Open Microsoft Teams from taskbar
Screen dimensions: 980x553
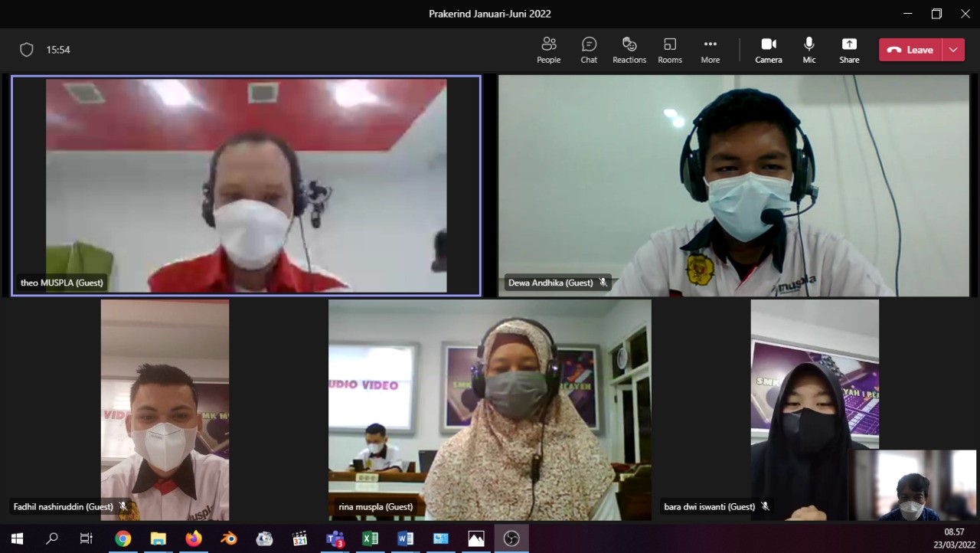click(x=335, y=538)
